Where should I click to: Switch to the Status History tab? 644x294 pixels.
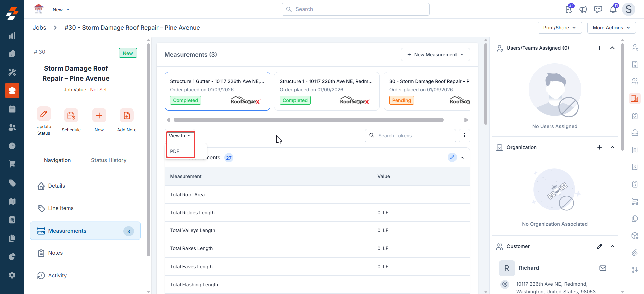click(x=109, y=160)
